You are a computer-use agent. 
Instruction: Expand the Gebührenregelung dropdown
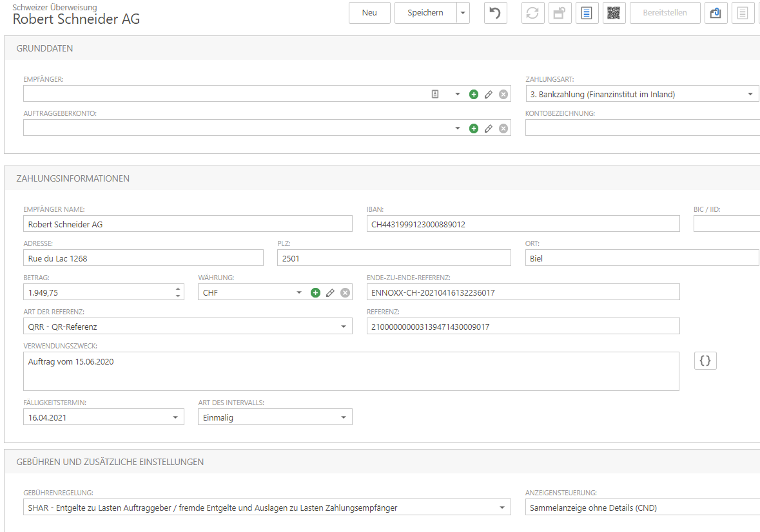pos(502,508)
